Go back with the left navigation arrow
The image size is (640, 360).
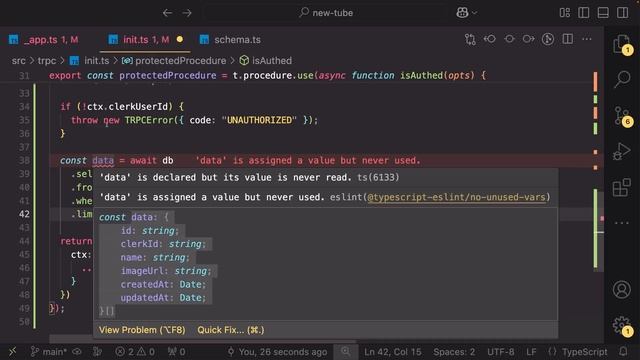167,13
